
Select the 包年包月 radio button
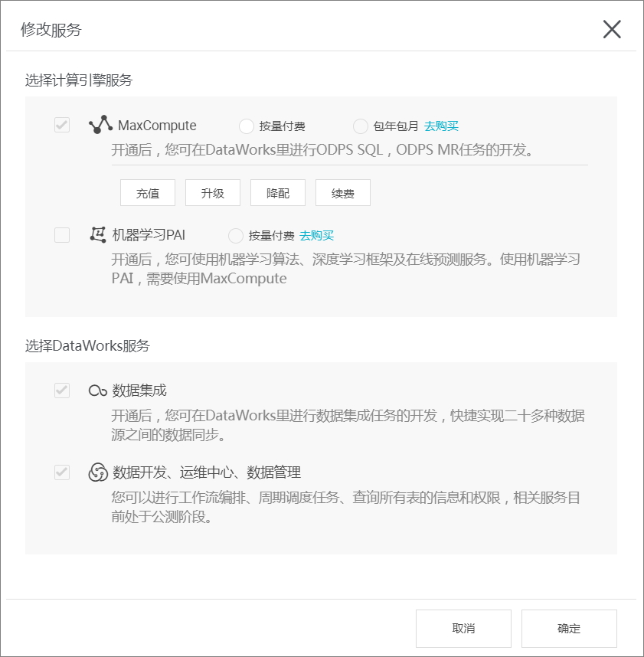[361, 126]
